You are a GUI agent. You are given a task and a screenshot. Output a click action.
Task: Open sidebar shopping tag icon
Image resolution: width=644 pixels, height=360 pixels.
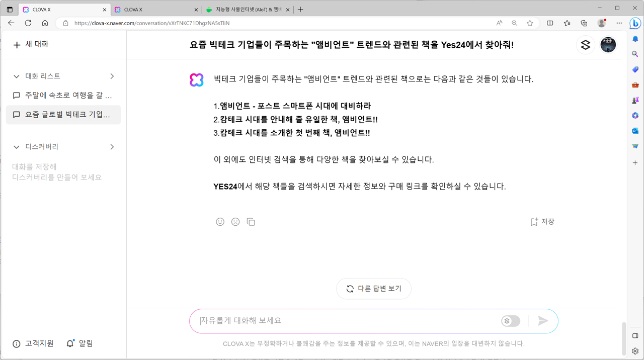coord(635,69)
